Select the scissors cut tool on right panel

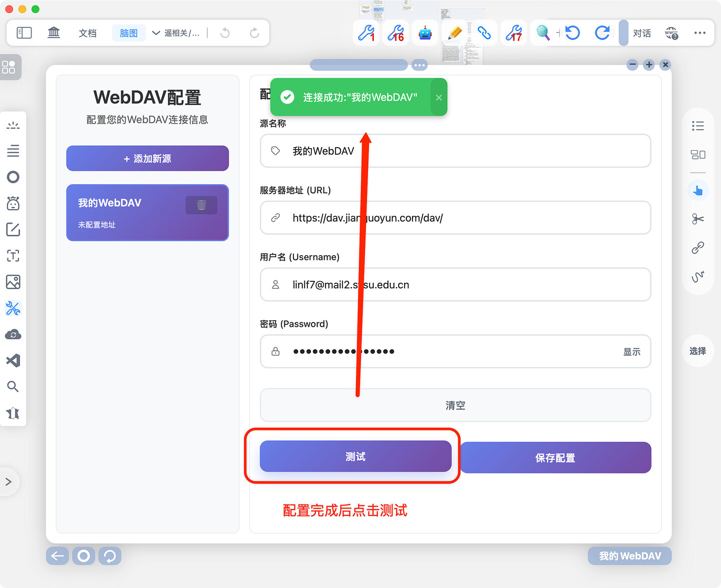click(698, 219)
